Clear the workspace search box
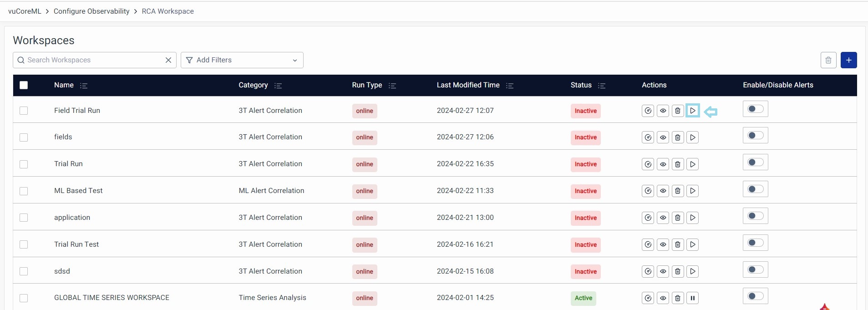Viewport: 868px width, 310px height. (168, 60)
